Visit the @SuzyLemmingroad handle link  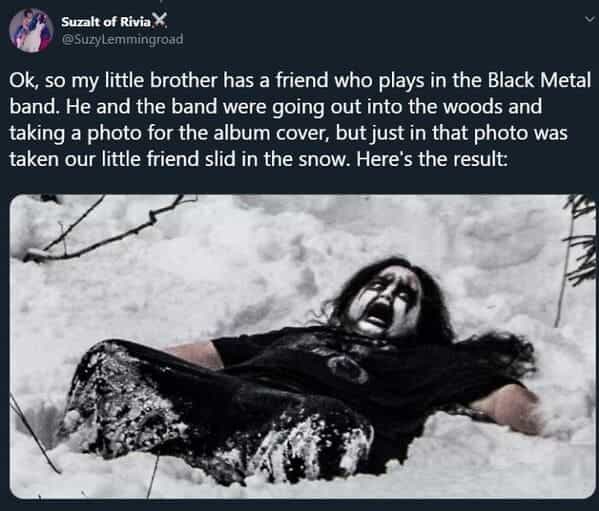click(122, 39)
